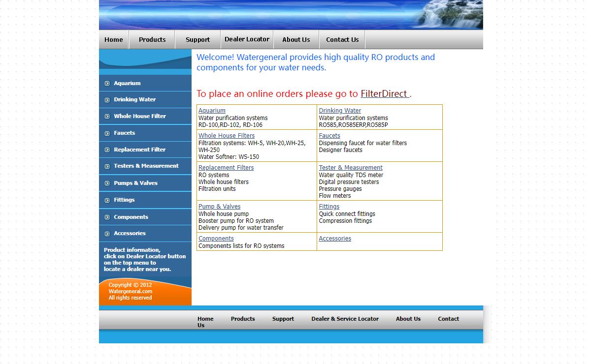The image size is (591, 364).
Task: Follow the FilterDirect link for online orders
Action: pyautogui.click(x=385, y=93)
